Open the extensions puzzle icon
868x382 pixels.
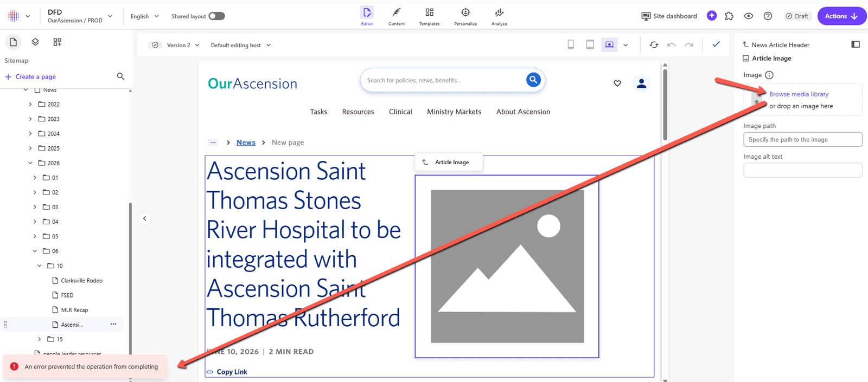[x=729, y=16]
